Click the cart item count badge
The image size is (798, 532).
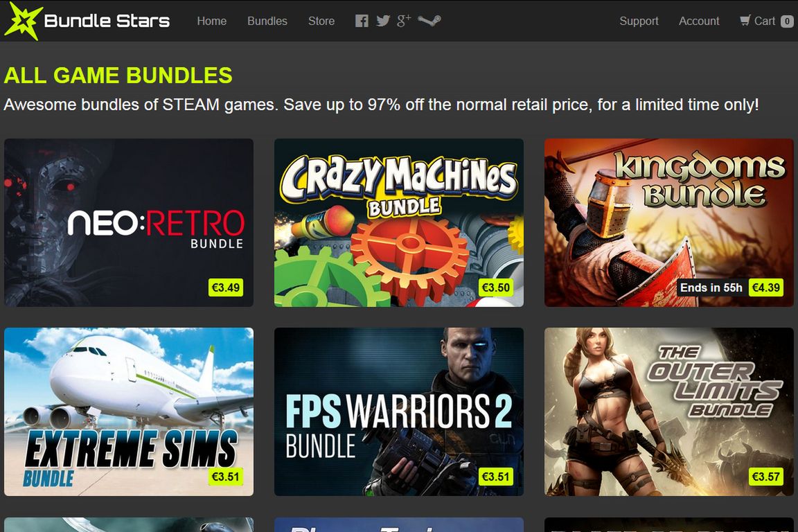[x=787, y=21]
